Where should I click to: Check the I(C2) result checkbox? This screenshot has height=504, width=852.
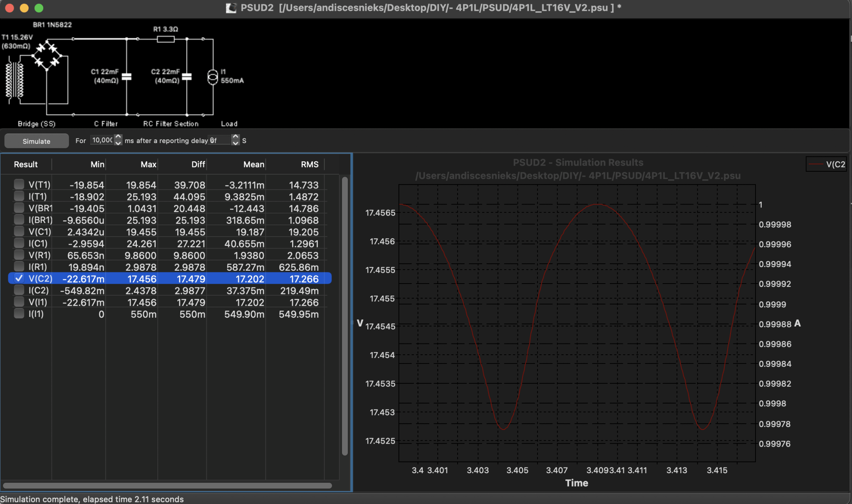tap(19, 289)
